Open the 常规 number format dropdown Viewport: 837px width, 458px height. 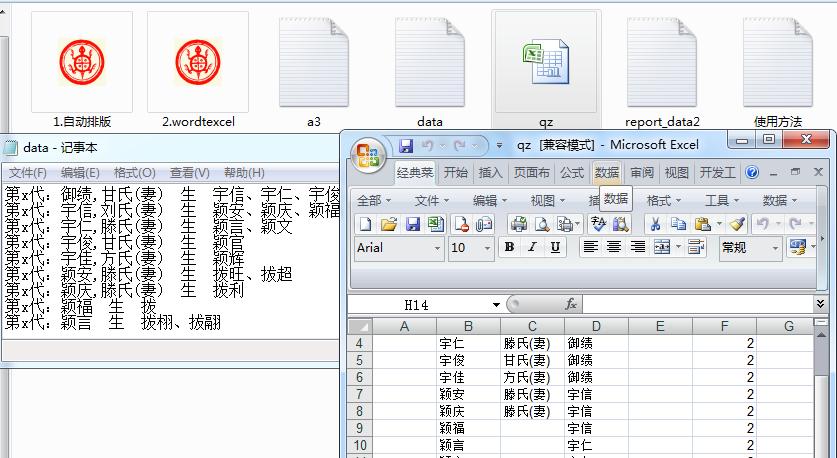[775, 248]
